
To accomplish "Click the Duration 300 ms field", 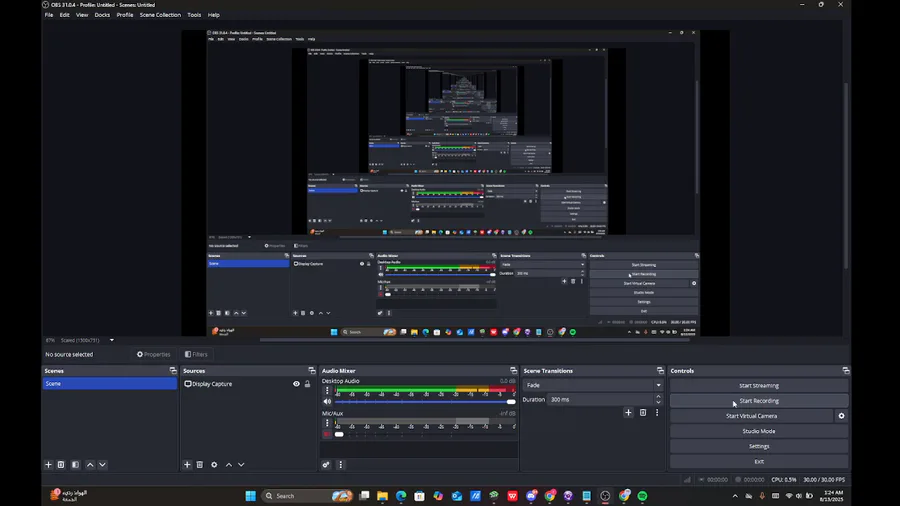I will [x=600, y=399].
